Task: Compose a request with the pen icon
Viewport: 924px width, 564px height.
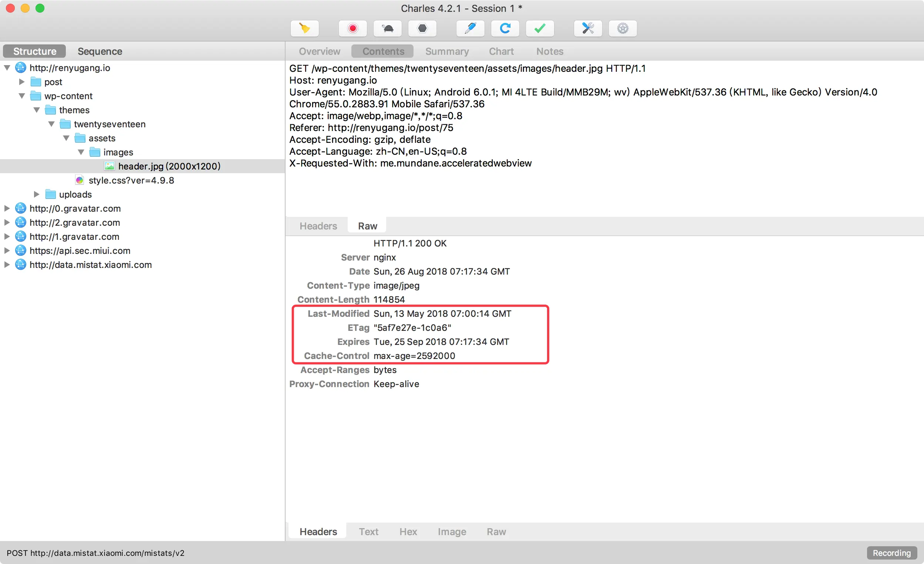Action: pyautogui.click(x=470, y=28)
